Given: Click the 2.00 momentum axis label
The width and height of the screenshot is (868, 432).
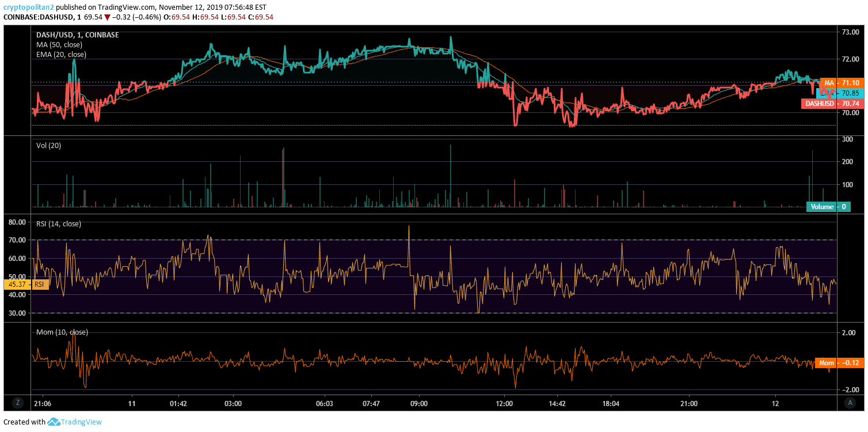Looking at the screenshot, I should point(850,333).
